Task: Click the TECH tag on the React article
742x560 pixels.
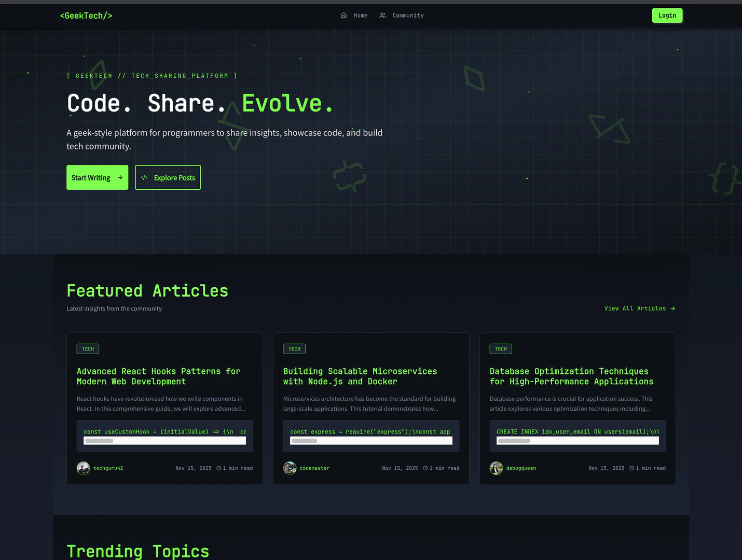Action: [88, 349]
